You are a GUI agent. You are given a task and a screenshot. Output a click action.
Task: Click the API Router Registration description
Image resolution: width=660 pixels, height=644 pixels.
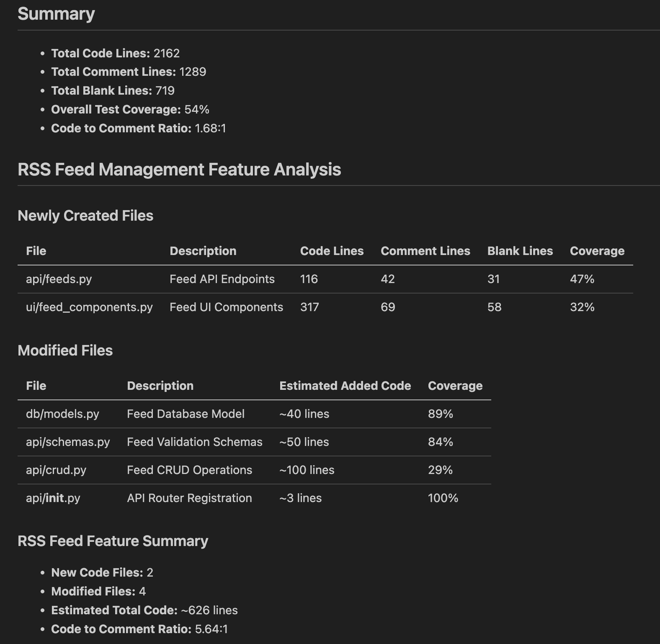click(x=189, y=498)
